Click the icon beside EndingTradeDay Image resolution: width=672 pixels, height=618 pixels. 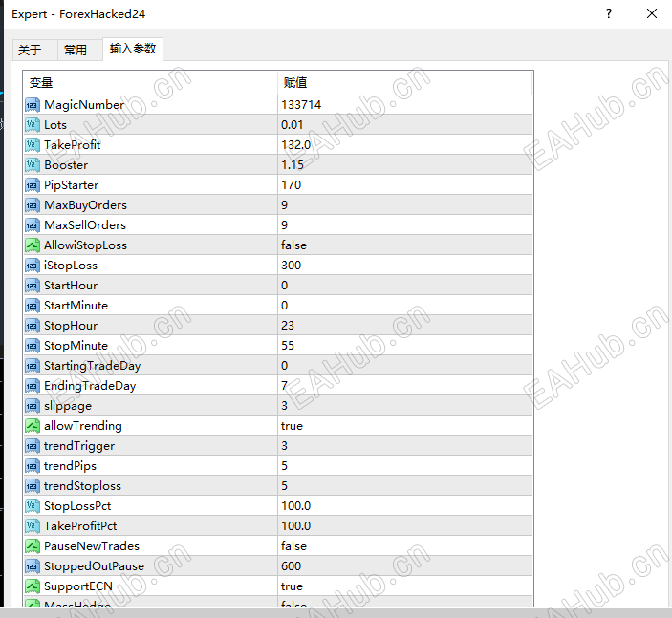click(x=33, y=386)
